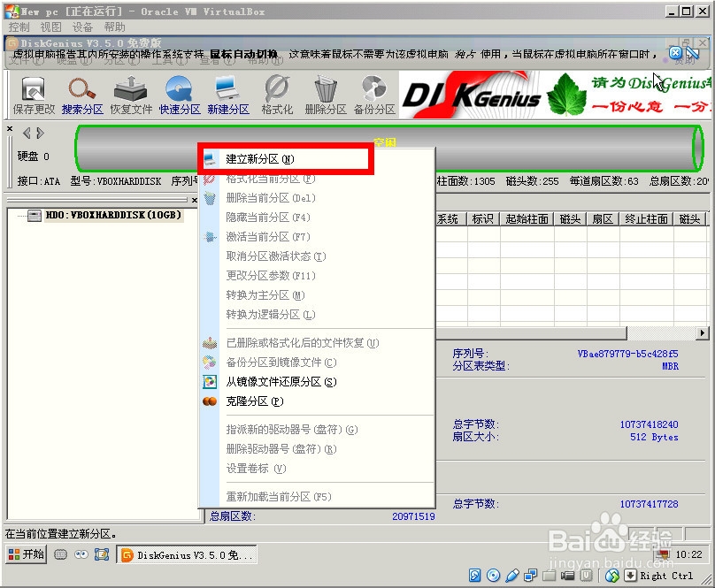
Task: Open the 备份分区 backup partition tool
Action: [x=374, y=95]
